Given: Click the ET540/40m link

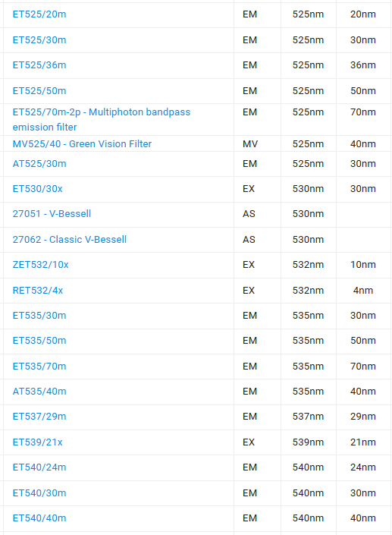Looking at the screenshot, I should click(39, 518).
